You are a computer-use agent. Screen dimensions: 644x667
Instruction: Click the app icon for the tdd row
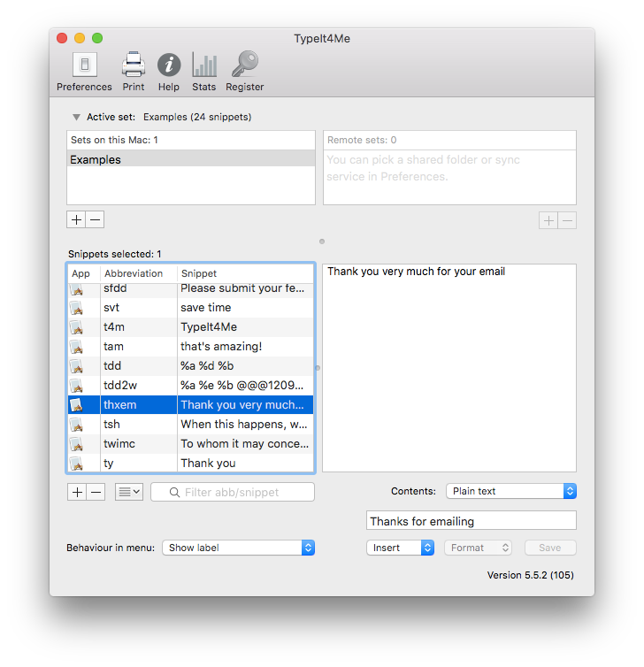(77, 366)
